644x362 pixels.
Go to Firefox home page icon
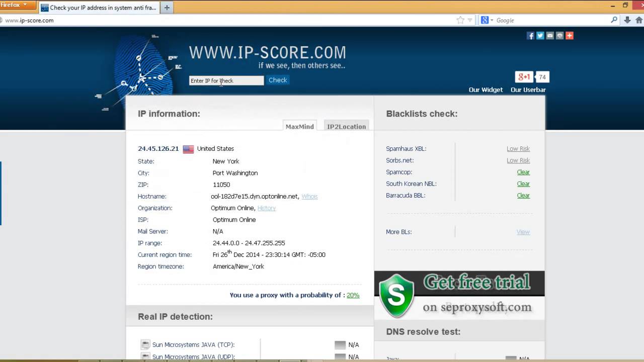click(639, 20)
